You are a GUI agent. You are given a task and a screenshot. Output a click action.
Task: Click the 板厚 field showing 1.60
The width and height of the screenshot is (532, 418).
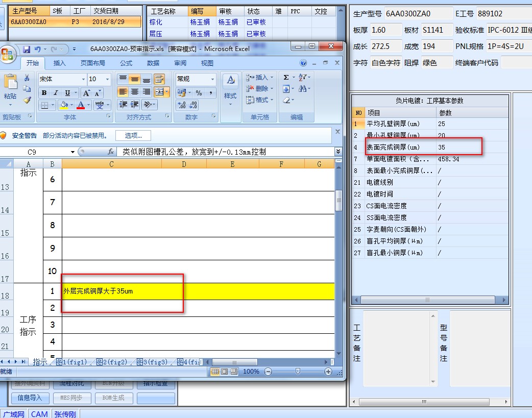click(386, 30)
